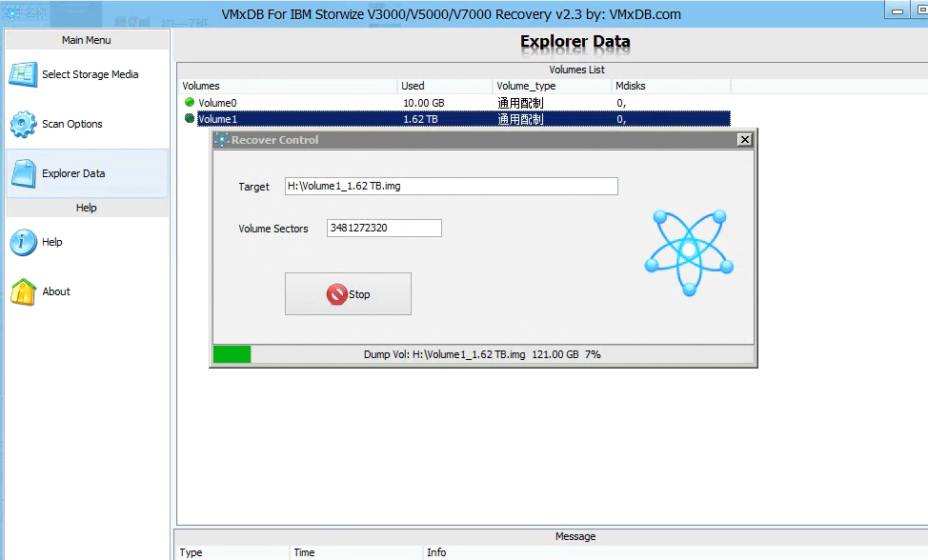Click the Type column header in Message panel
This screenshot has height=560, width=928.
[x=232, y=552]
